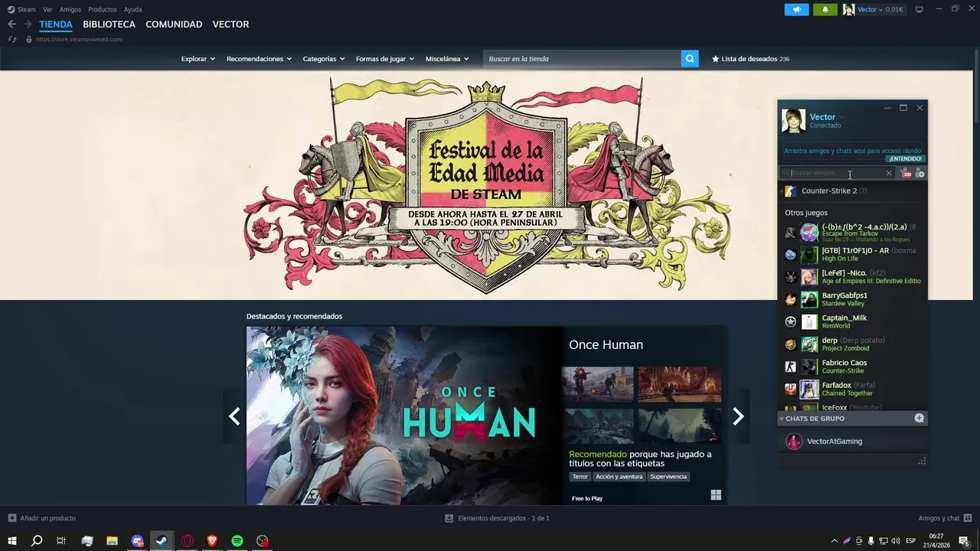Show next featured game in carousel
The width and height of the screenshot is (980, 551).
click(x=738, y=416)
